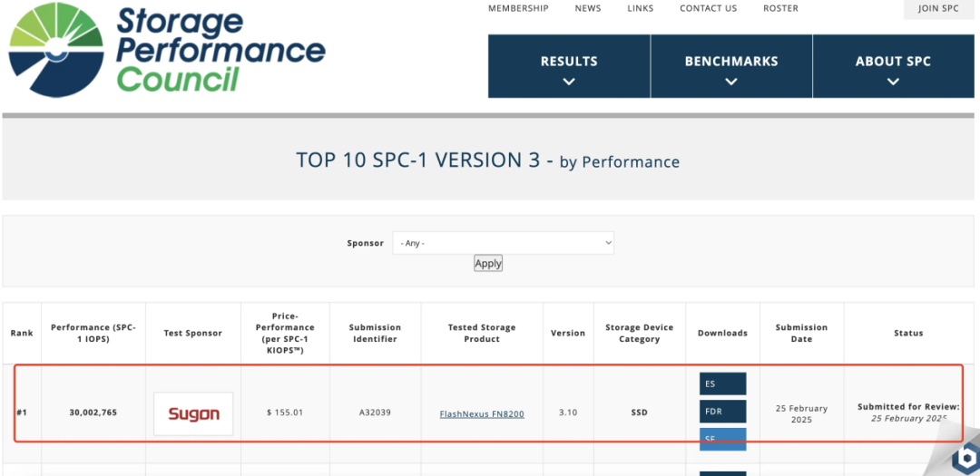Viewport: 980px width, 476px height.
Task: Open the ROSTER link
Action: click(780, 8)
